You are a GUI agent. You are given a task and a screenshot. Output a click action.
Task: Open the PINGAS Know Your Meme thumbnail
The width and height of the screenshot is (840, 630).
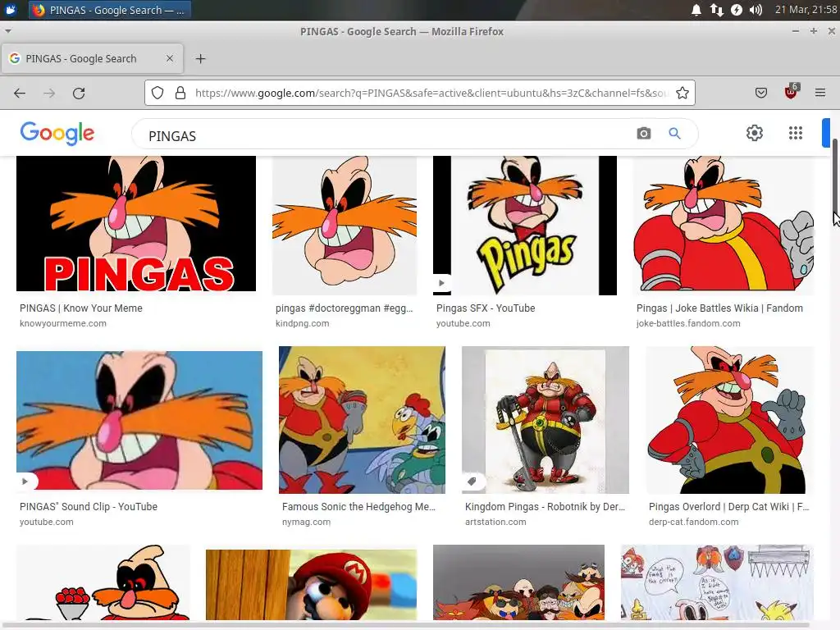[136, 224]
